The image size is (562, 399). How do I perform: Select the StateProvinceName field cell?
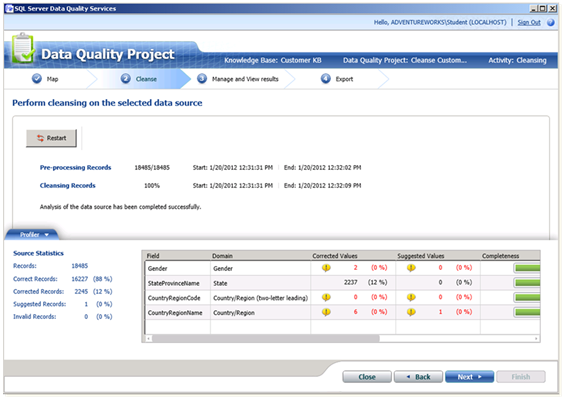177,283
